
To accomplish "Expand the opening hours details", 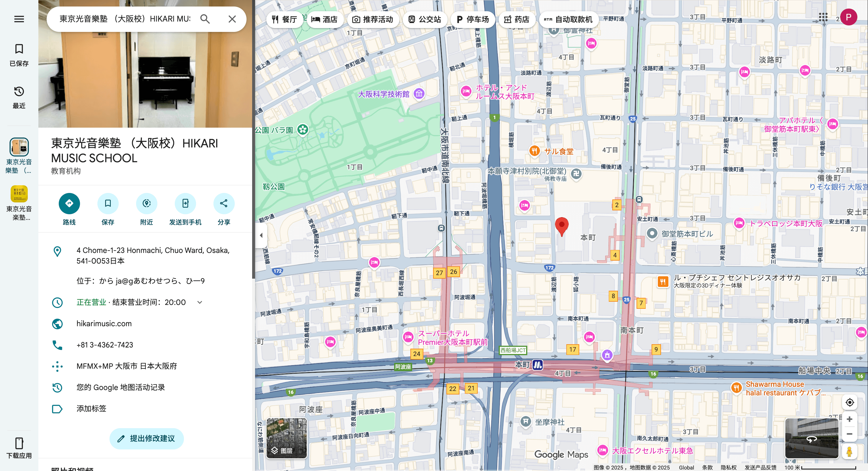I will point(199,302).
